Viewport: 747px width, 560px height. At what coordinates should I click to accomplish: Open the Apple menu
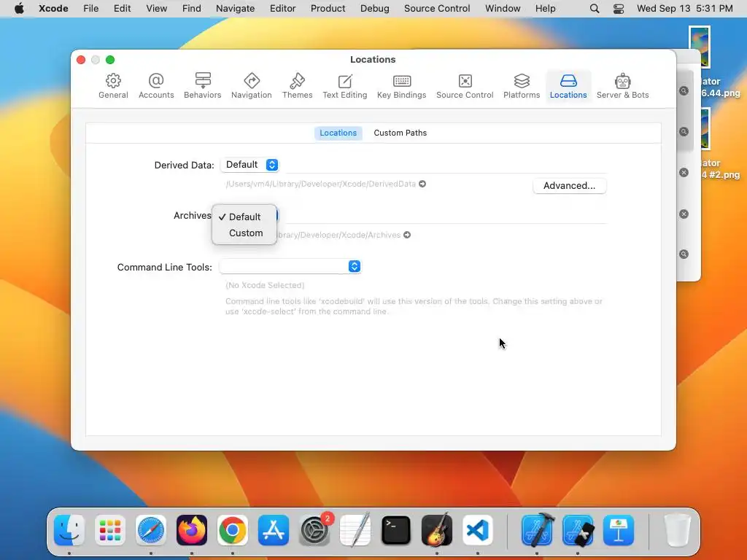[x=19, y=9]
